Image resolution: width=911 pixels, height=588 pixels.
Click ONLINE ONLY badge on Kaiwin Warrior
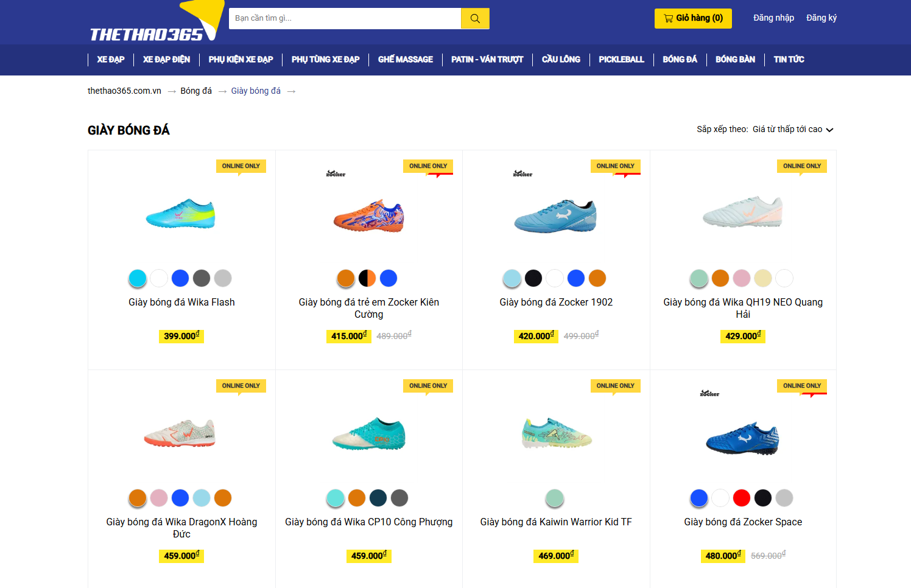coord(615,386)
